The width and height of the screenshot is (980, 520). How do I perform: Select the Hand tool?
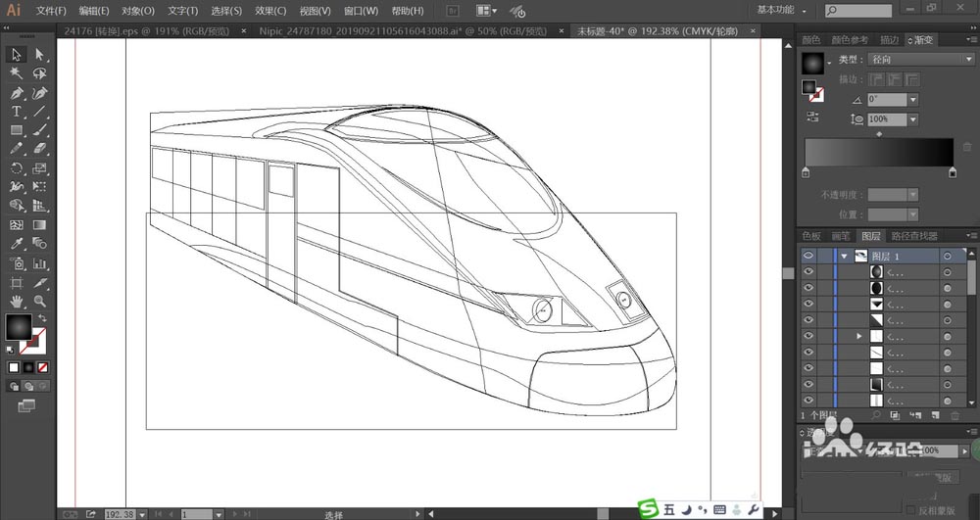(x=17, y=302)
